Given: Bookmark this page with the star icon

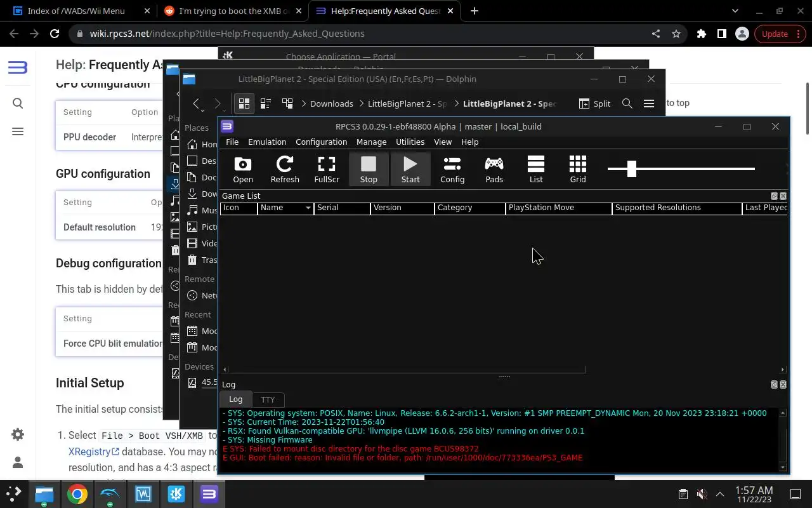Looking at the screenshot, I should (676, 34).
